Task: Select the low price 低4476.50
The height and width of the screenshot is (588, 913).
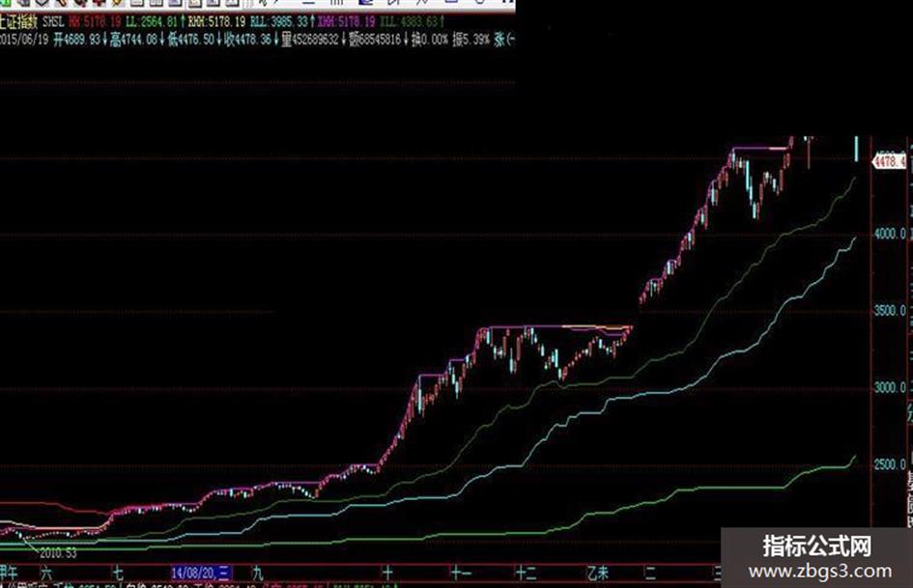Action: (x=191, y=41)
